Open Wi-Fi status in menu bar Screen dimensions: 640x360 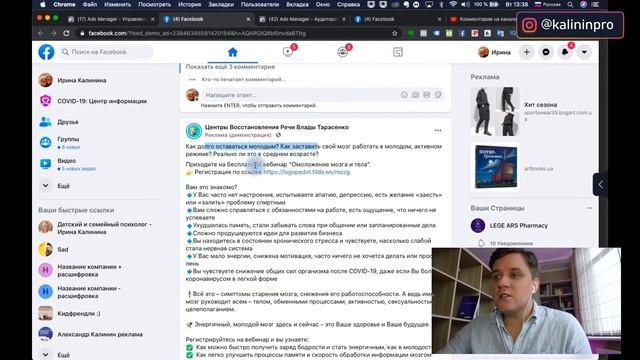453,4
